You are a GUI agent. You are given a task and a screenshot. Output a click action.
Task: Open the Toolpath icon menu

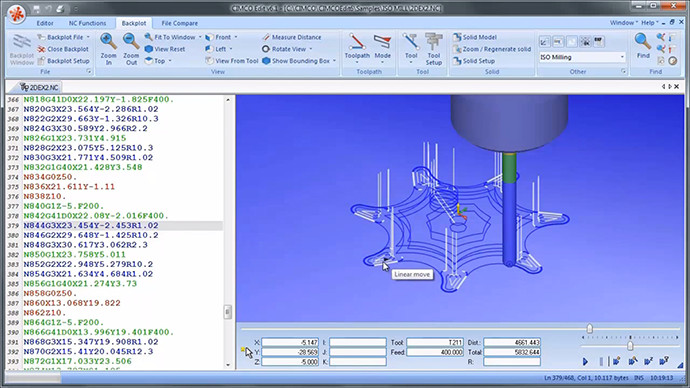click(357, 48)
